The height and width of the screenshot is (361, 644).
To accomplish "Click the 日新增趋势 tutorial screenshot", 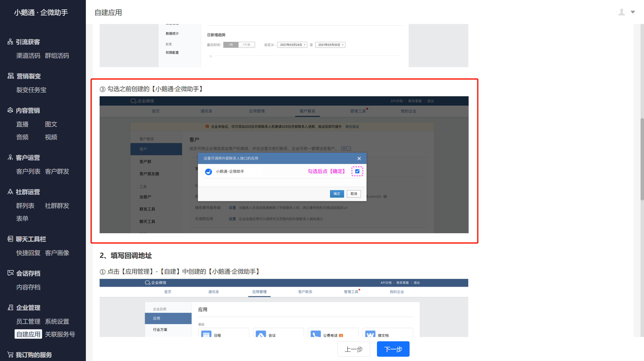I will 284,45.
